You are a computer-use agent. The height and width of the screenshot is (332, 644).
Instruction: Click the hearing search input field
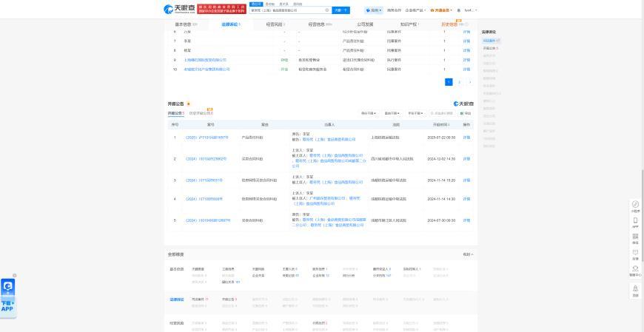click(x=442, y=113)
